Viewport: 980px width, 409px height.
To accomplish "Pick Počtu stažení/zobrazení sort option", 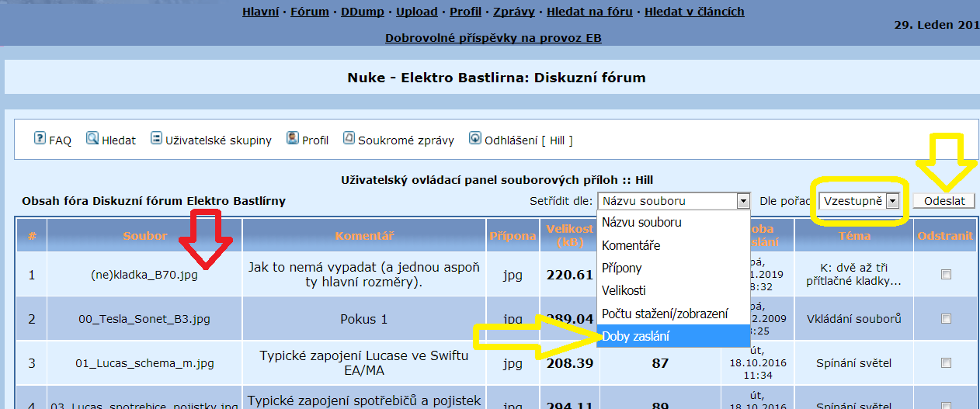I will click(665, 314).
